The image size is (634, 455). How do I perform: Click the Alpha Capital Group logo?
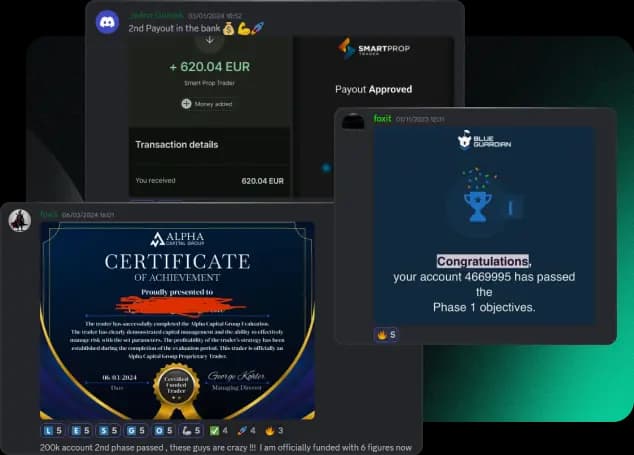(x=177, y=239)
